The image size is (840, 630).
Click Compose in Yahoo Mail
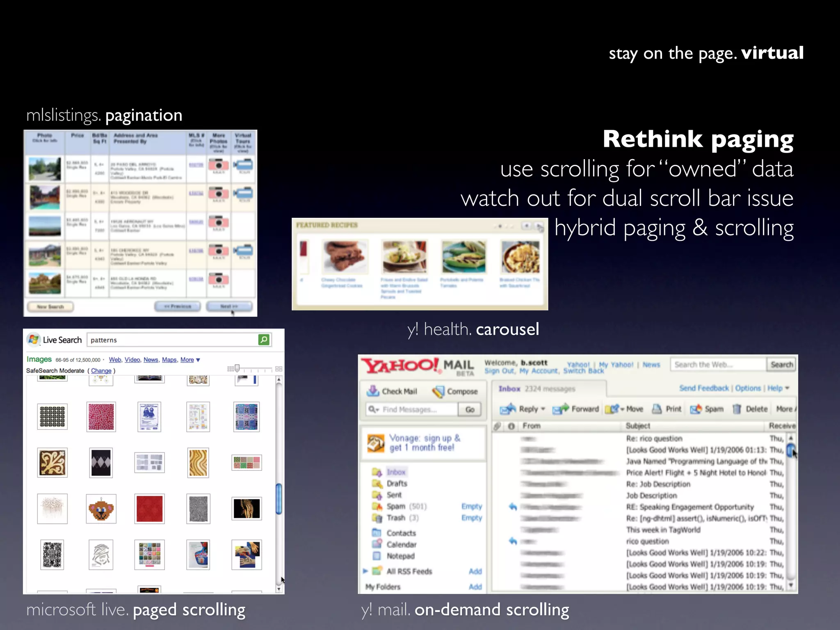(455, 391)
